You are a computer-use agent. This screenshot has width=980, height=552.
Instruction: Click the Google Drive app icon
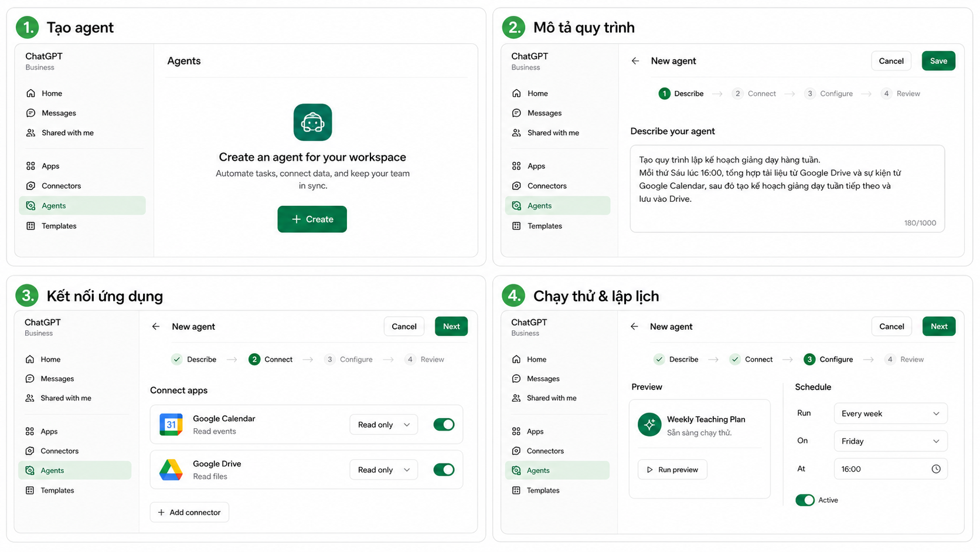171,470
